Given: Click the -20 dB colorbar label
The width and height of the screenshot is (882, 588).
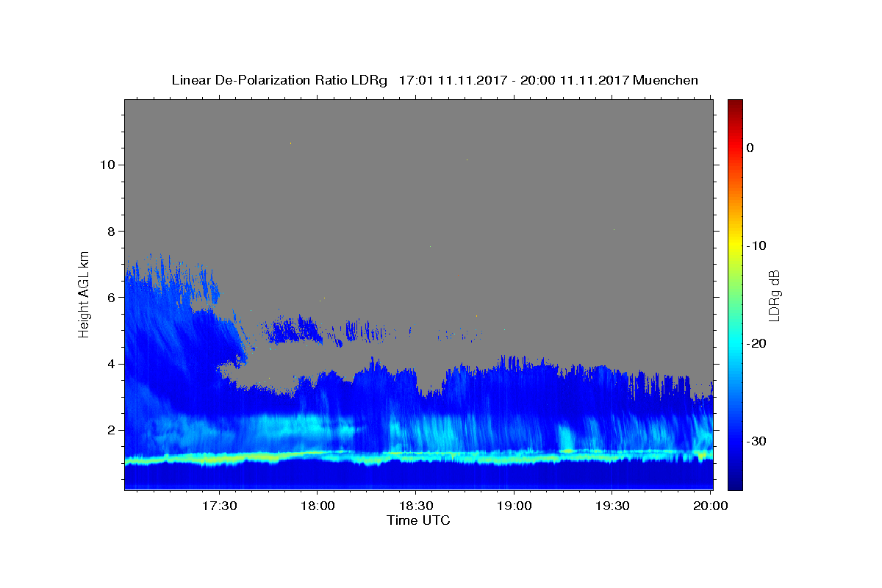Looking at the screenshot, I should (x=756, y=343).
